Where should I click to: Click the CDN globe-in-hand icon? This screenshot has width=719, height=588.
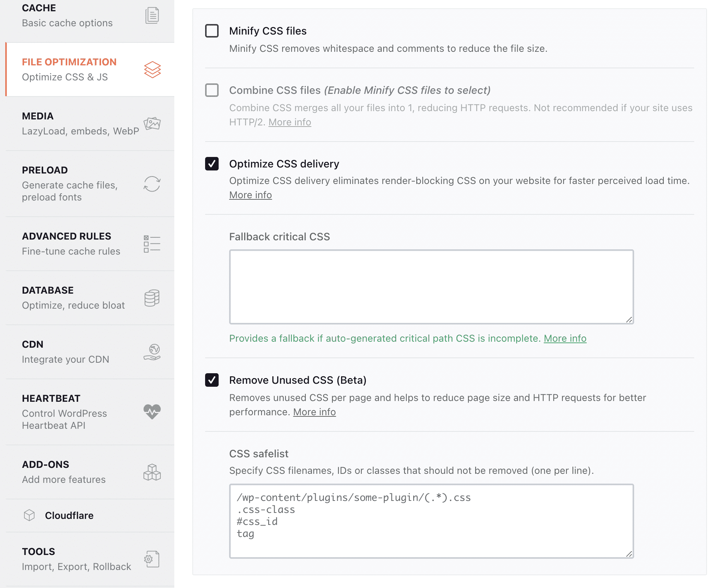152,352
